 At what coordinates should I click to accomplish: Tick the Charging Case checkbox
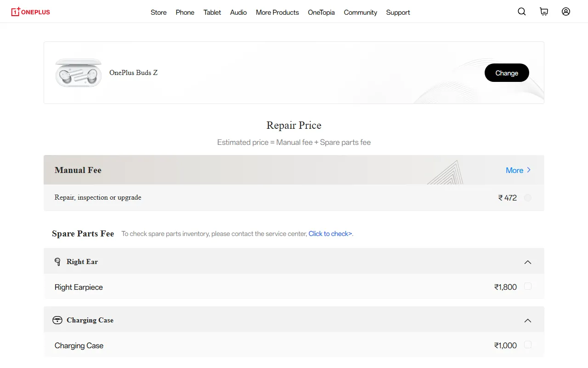click(x=528, y=345)
